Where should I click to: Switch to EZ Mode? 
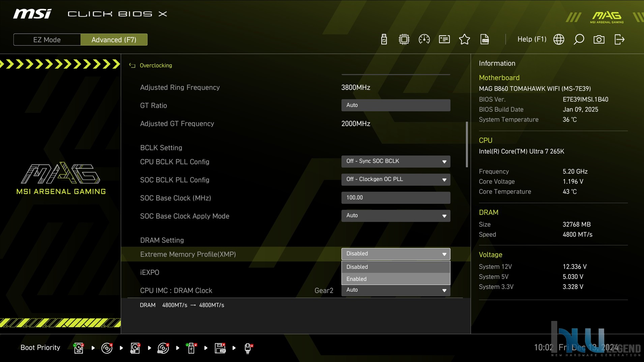pyautogui.click(x=47, y=40)
